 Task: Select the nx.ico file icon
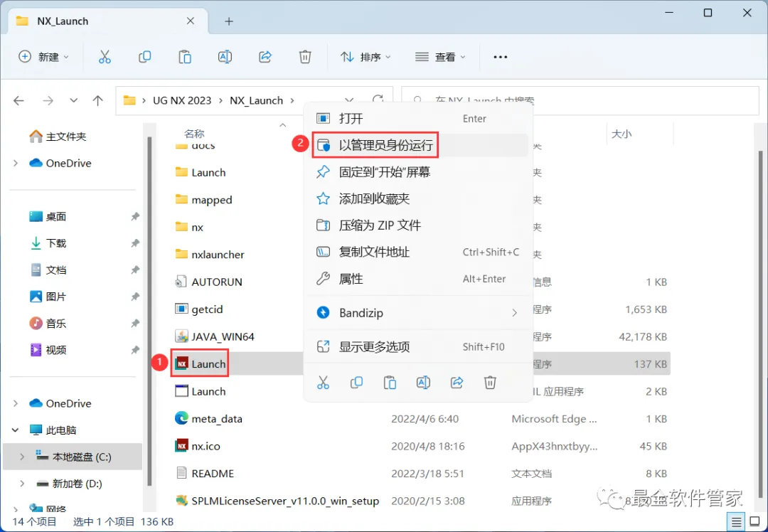[x=182, y=446]
